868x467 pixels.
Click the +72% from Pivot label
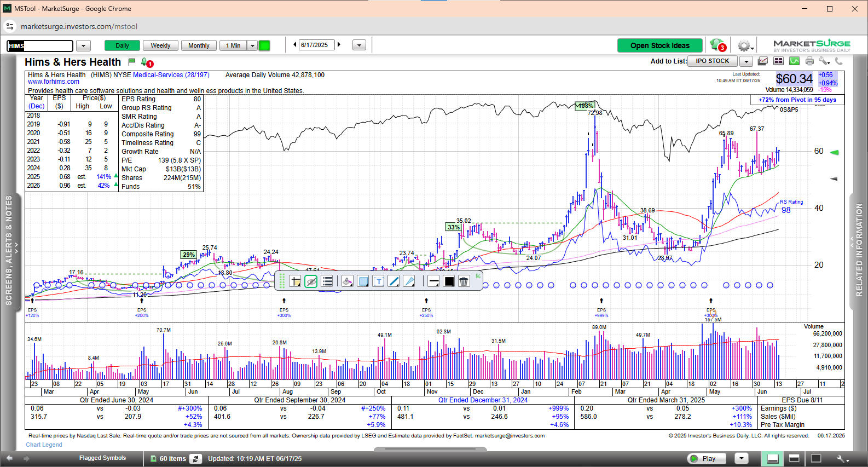[797, 100]
